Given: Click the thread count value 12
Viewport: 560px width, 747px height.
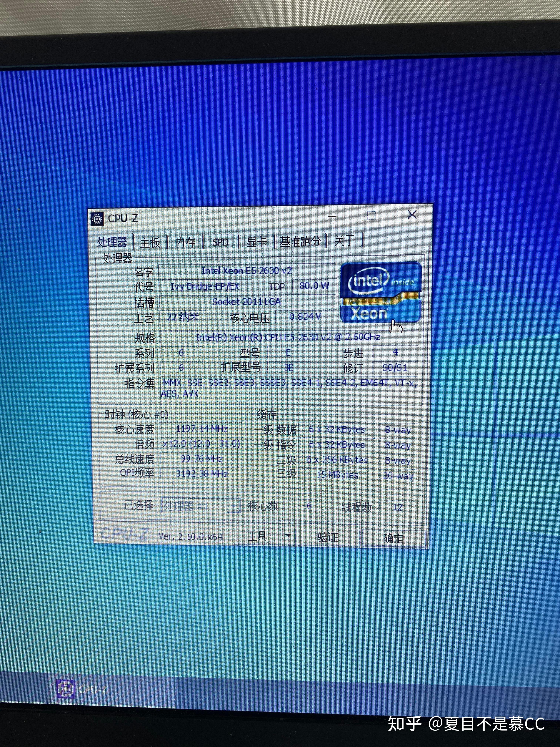Looking at the screenshot, I should click(x=398, y=507).
